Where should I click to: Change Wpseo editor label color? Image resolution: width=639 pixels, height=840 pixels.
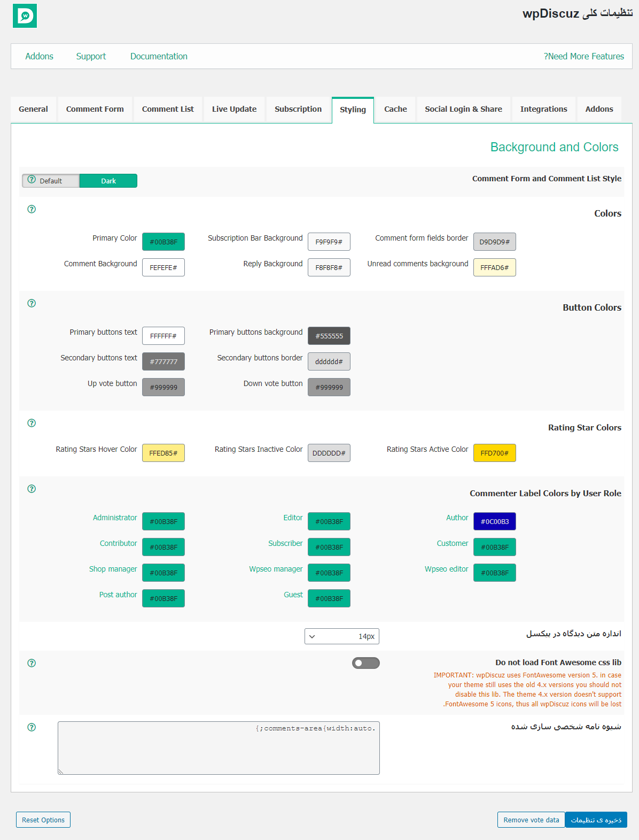point(495,573)
